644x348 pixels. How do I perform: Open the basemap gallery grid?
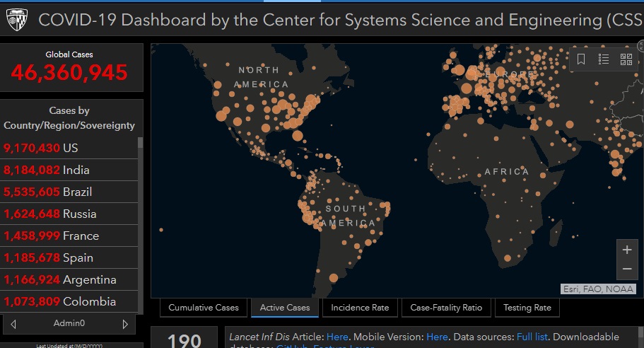(626, 59)
